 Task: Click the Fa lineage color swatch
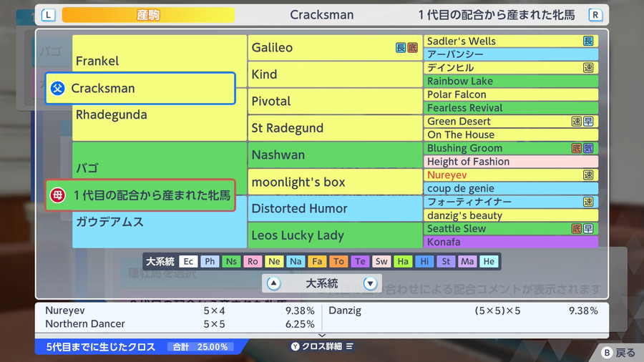coord(317,261)
